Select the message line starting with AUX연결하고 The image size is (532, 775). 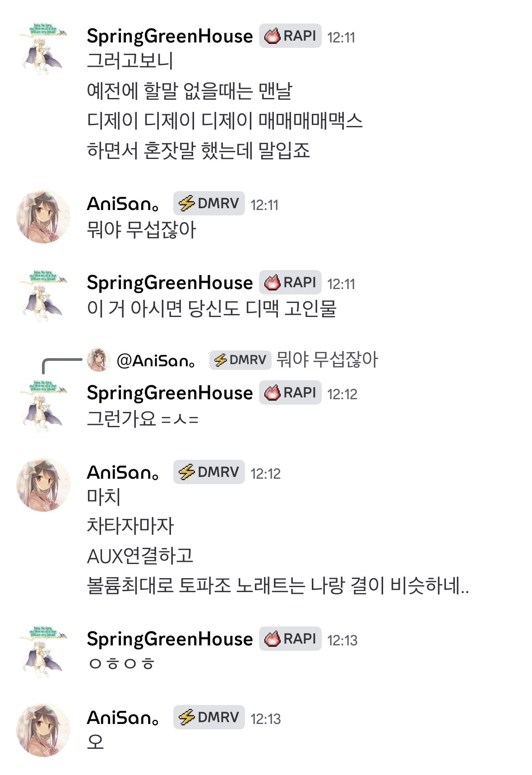(140, 556)
